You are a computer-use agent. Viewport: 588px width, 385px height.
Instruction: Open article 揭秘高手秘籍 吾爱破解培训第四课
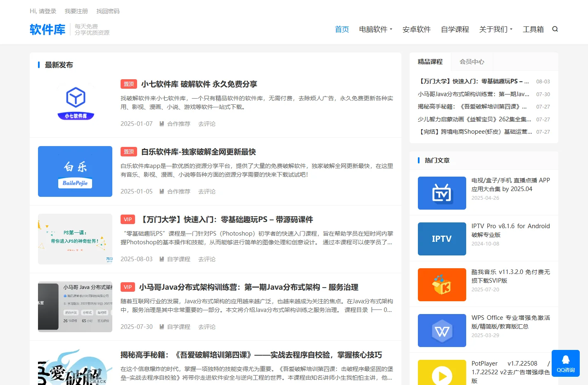coord(251,355)
